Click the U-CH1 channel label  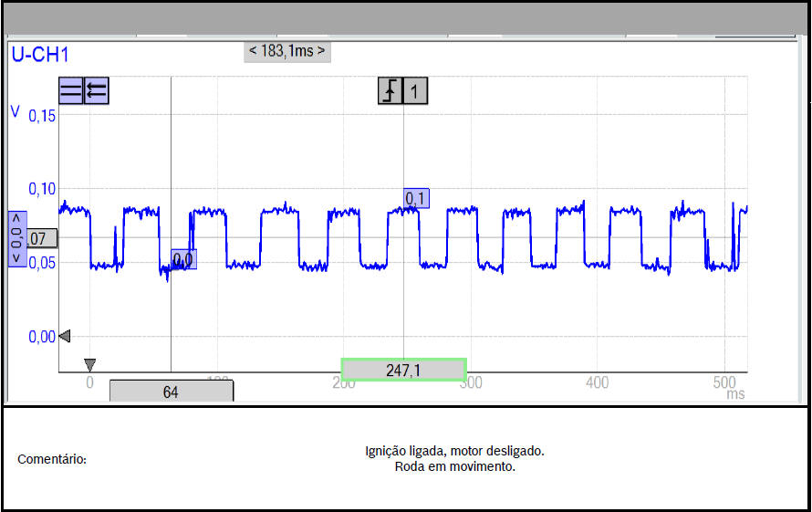coord(39,54)
